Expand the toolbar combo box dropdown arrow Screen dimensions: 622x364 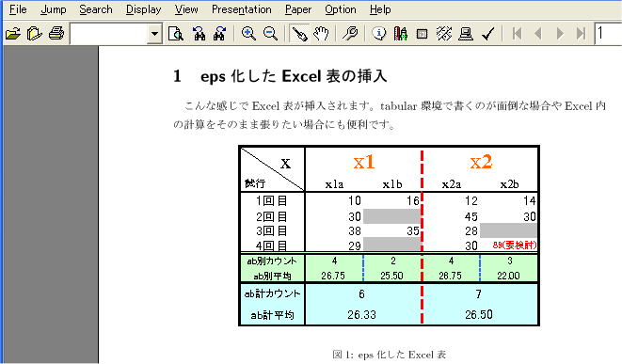click(154, 34)
